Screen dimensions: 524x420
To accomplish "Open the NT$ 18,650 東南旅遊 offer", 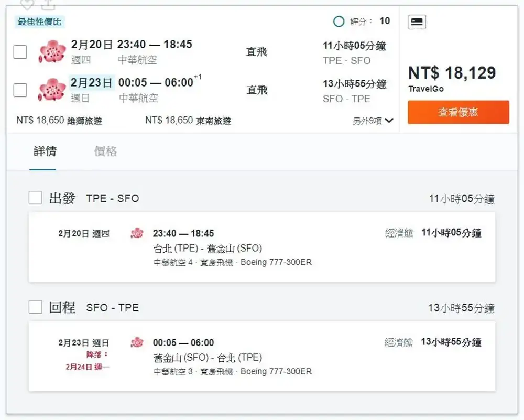I will click(x=188, y=121).
